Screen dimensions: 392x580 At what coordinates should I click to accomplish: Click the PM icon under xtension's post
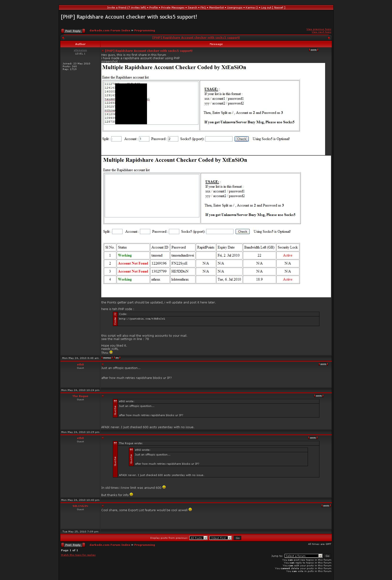pyautogui.click(x=117, y=358)
